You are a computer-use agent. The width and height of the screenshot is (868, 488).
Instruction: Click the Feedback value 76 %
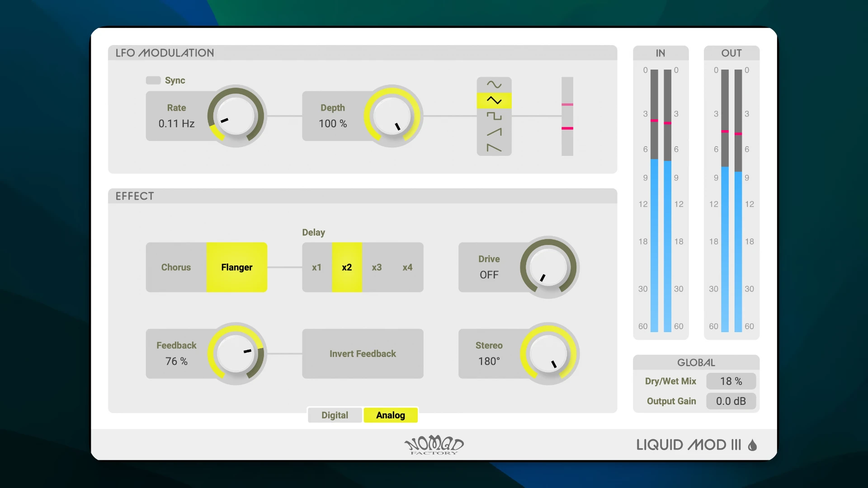click(176, 361)
